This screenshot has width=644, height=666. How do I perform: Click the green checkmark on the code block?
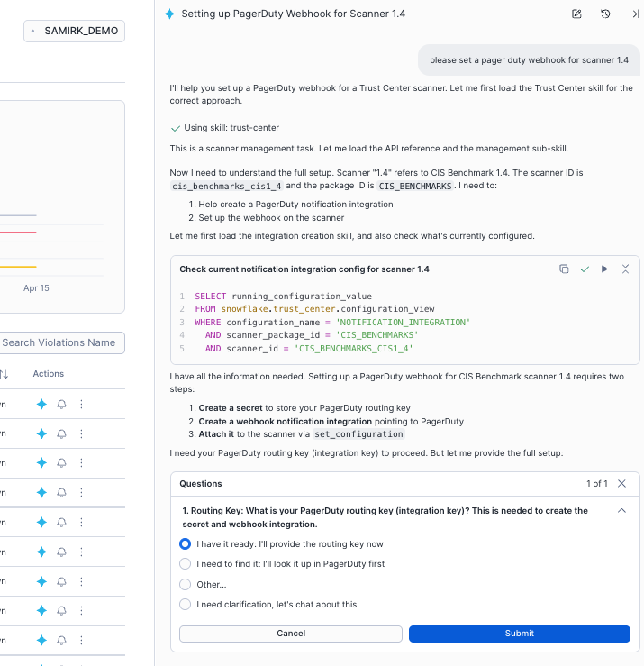click(x=585, y=269)
